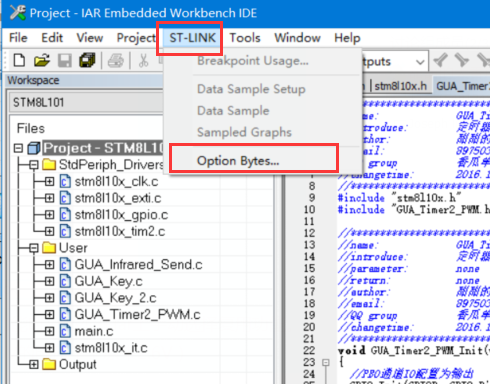
Task: Expand the stm8l10x_clk.c node
Action: (49, 181)
